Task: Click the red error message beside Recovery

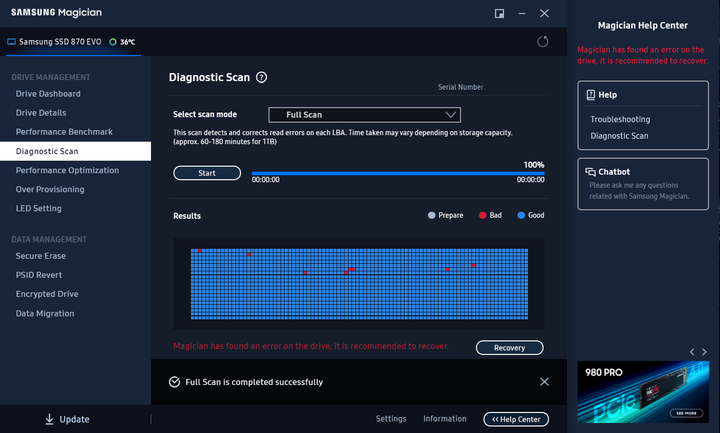Action: pos(311,346)
